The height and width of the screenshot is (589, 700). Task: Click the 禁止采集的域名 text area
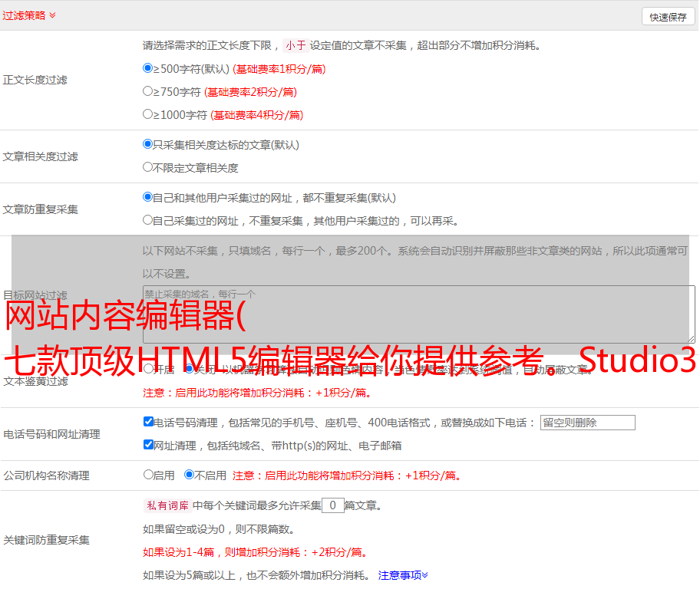point(418,314)
